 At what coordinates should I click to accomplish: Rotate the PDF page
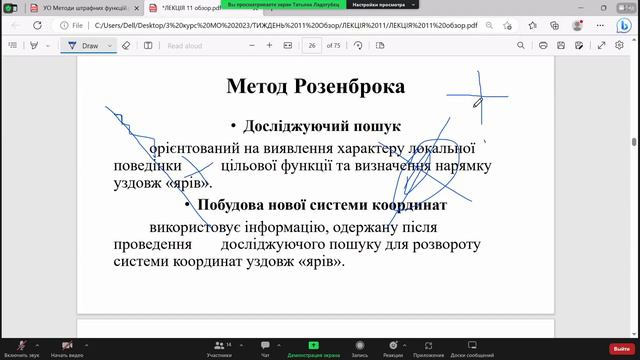358,45
